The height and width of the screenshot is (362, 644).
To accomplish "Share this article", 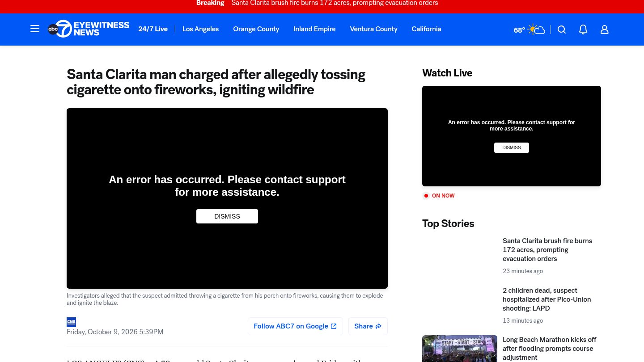I will [x=368, y=326].
